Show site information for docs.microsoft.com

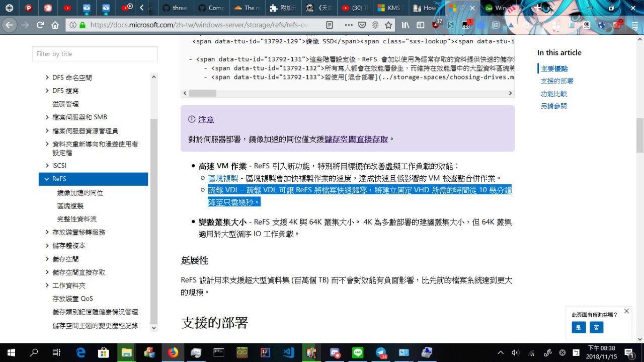[x=73, y=25]
